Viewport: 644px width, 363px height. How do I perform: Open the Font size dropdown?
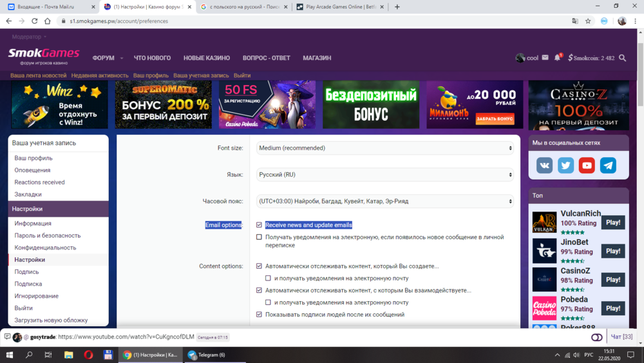[x=385, y=148]
